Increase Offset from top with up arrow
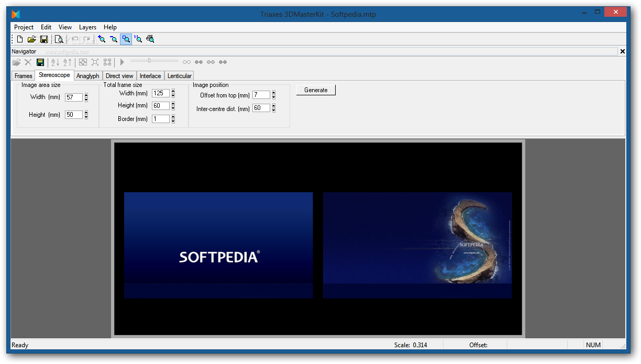Viewport: 641px width, 364px height. pos(274,93)
